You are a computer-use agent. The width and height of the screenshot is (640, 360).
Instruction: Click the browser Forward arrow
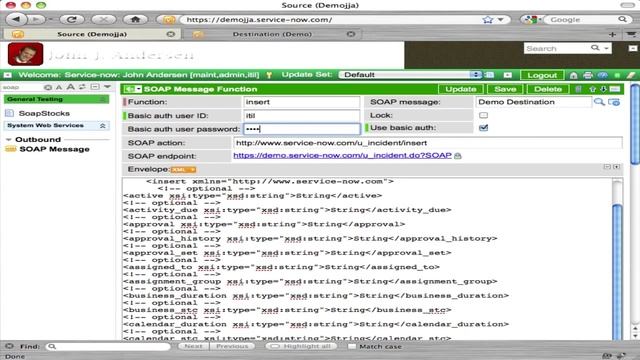pos(36,19)
